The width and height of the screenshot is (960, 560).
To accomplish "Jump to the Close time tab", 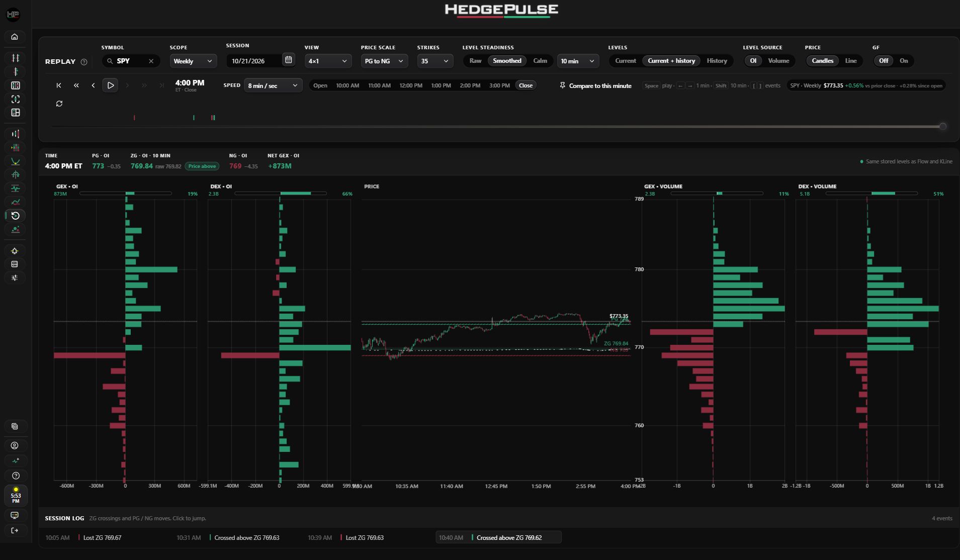I will [x=526, y=85].
